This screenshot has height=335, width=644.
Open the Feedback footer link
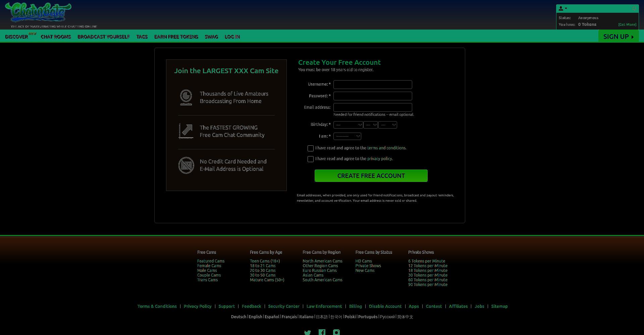tap(251, 306)
